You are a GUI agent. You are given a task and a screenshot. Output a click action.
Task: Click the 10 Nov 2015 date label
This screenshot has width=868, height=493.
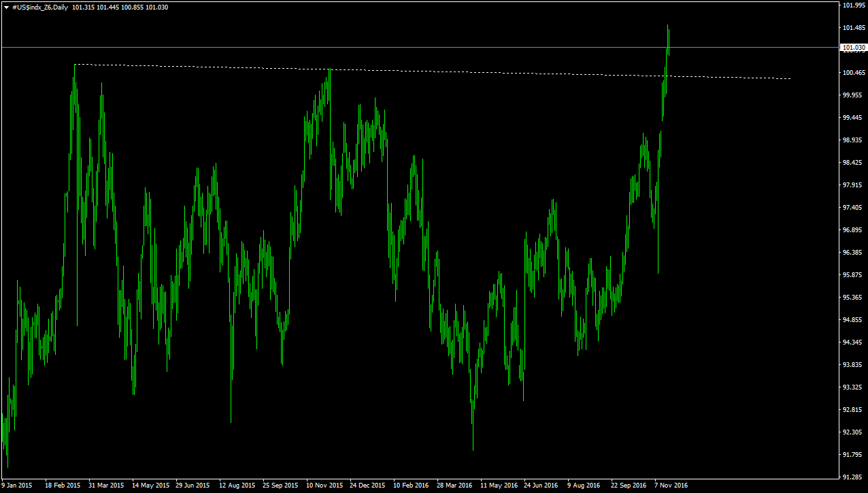[x=324, y=486]
